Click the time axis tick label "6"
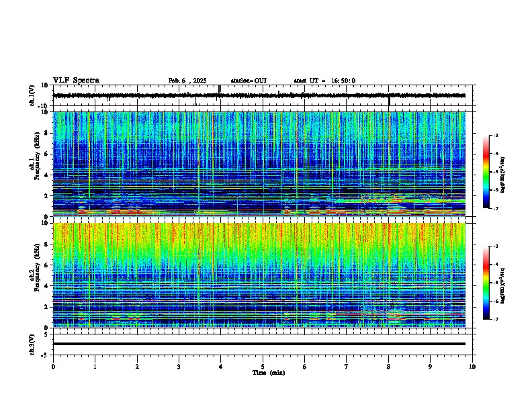Image resolution: width=532 pixels, height=411 pixels. (305, 367)
